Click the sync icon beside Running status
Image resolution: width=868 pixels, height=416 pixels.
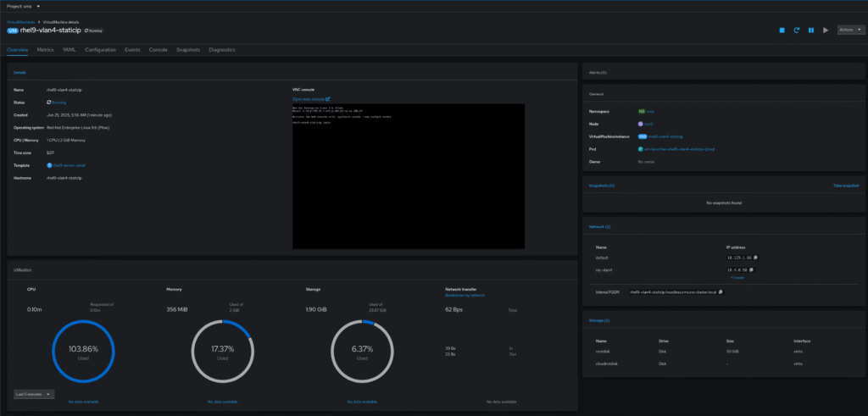(x=48, y=103)
